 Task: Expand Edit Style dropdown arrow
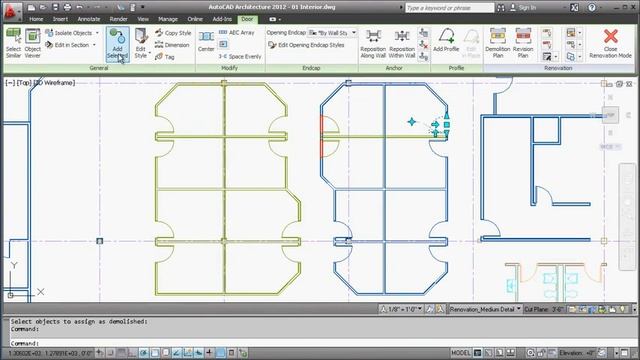click(x=150, y=53)
